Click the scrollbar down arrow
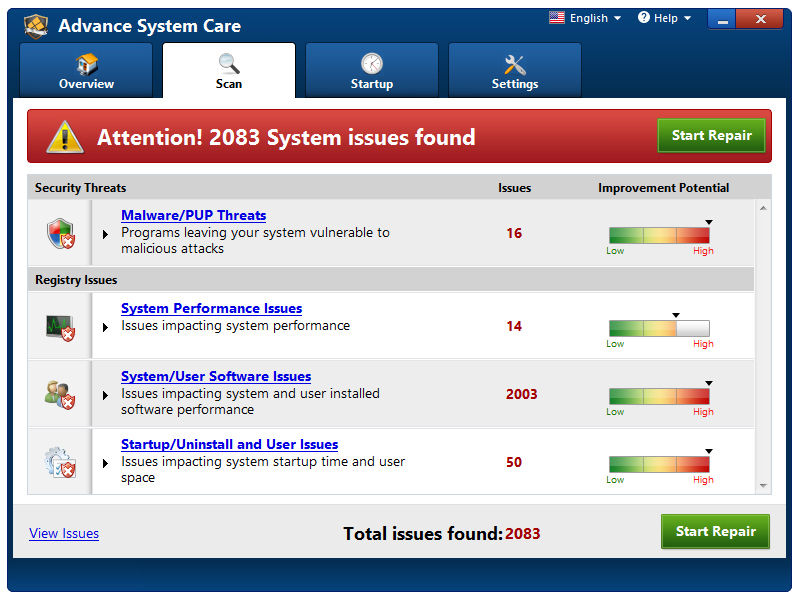800x600 pixels. [763, 486]
